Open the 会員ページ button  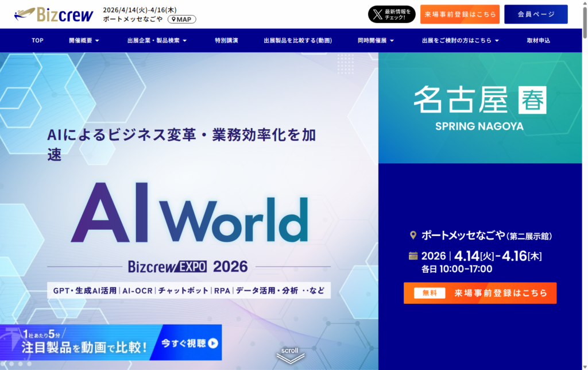click(x=535, y=14)
